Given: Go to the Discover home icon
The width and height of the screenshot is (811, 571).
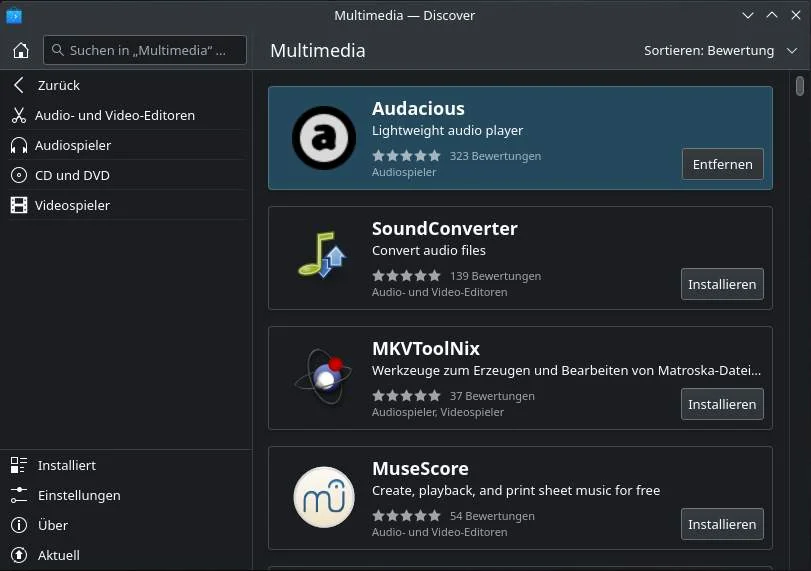Looking at the screenshot, I should pyautogui.click(x=21, y=50).
